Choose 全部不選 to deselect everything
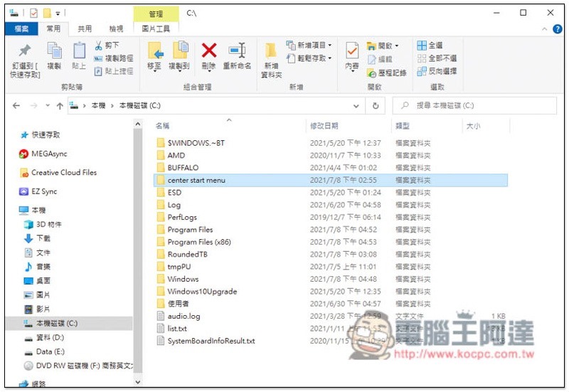This screenshot has height=392, width=569. point(437,58)
